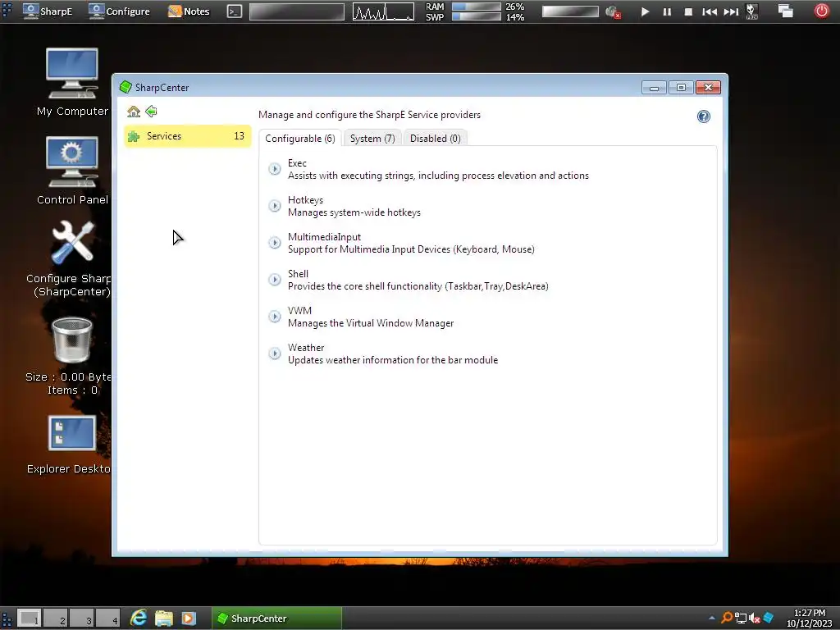
Task: Launch Internet Explorer from bottom bar
Action: (139, 619)
